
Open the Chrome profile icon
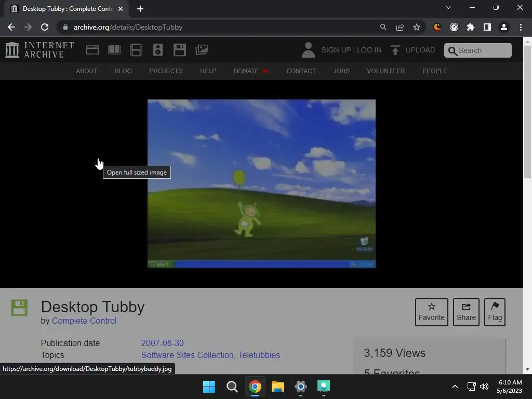pyautogui.click(x=504, y=27)
